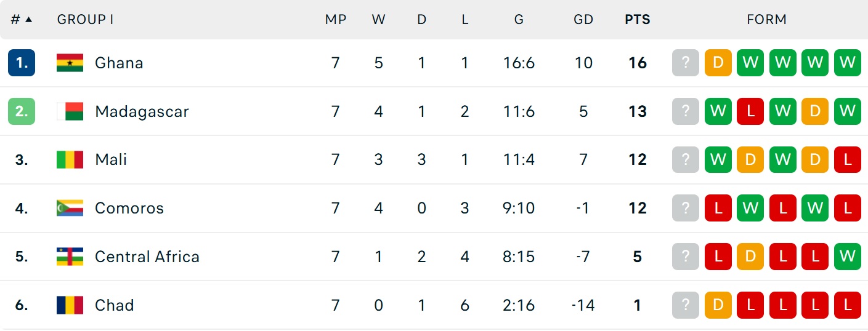Open the Madagascar team page link
The width and height of the screenshot is (868, 331).
click(142, 111)
